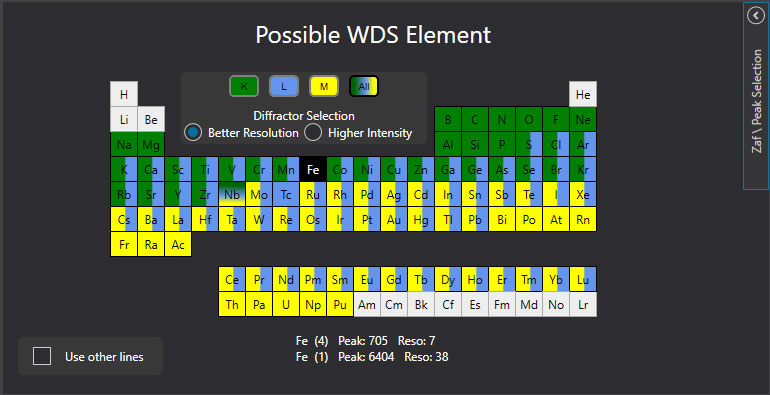The width and height of the screenshot is (770, 395).
Task: Click the Ne element cell
Action: pos(583,119)
